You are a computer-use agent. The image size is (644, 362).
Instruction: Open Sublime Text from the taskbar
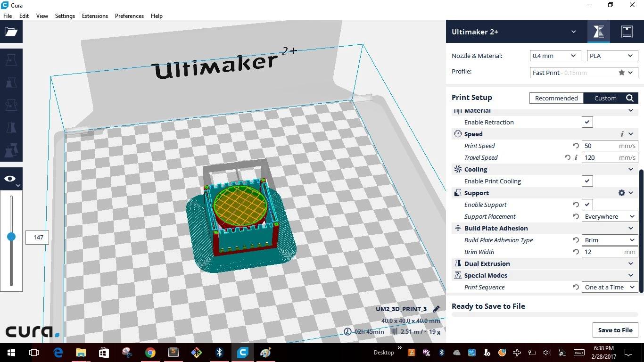tap(173, 353)
